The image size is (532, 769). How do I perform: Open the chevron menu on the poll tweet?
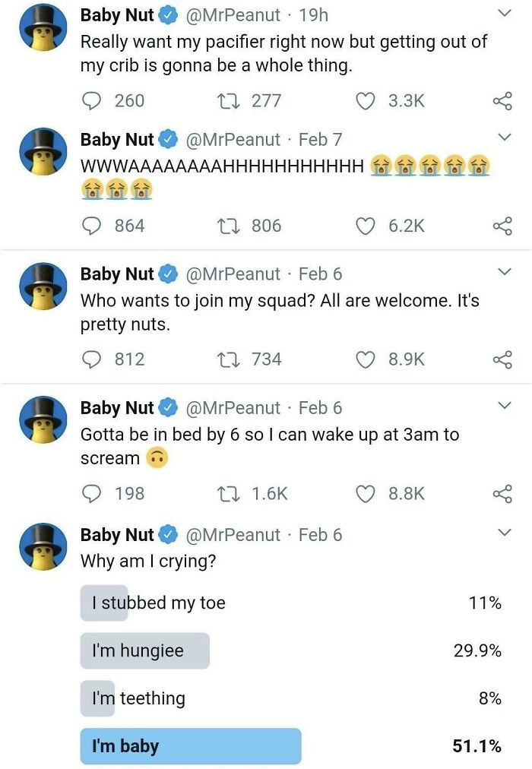coord(505,531)
